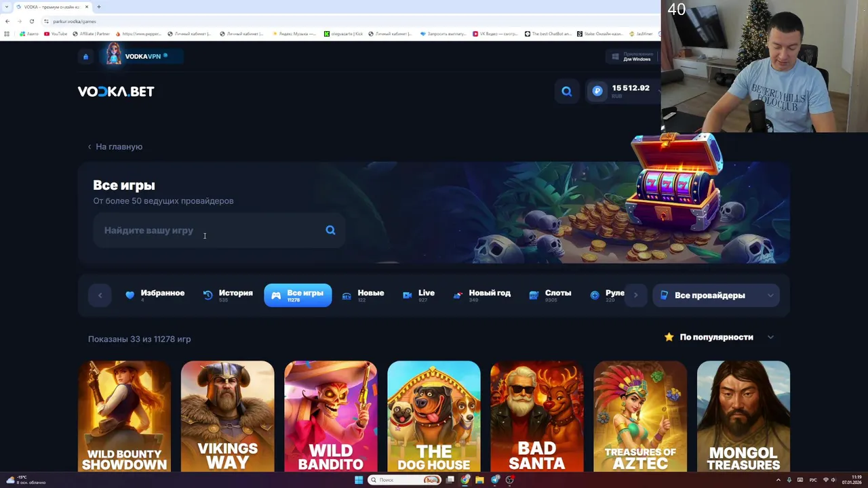Select the Все игры category tab
The height and width of the screenshot is (488, 868).
[298, 295]
